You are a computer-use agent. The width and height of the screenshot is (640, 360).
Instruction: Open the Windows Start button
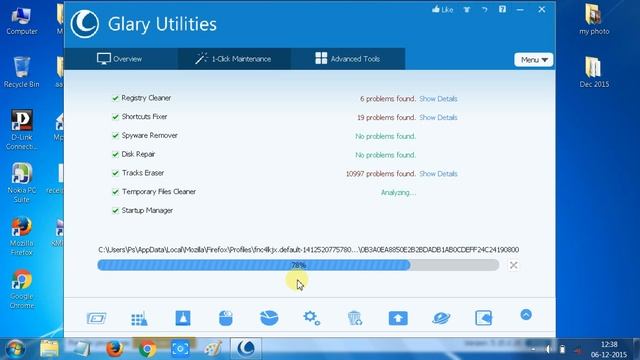pyautogui.click(x=16, y=349)
